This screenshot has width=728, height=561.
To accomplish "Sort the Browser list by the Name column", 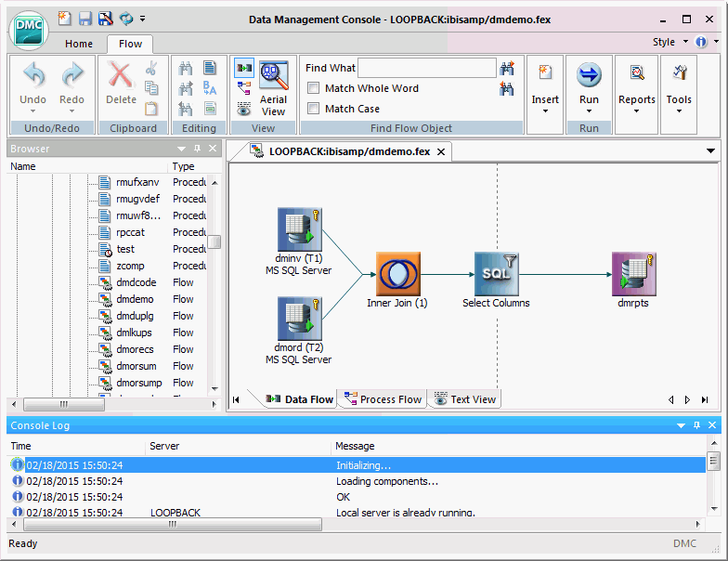I will pyautogui.click(x=87, y=166).
